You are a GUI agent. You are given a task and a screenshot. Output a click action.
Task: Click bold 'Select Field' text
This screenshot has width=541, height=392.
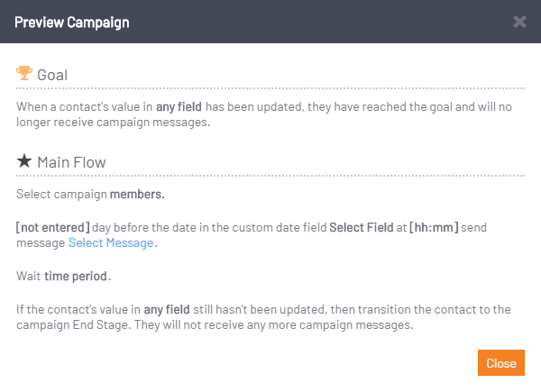361,228
